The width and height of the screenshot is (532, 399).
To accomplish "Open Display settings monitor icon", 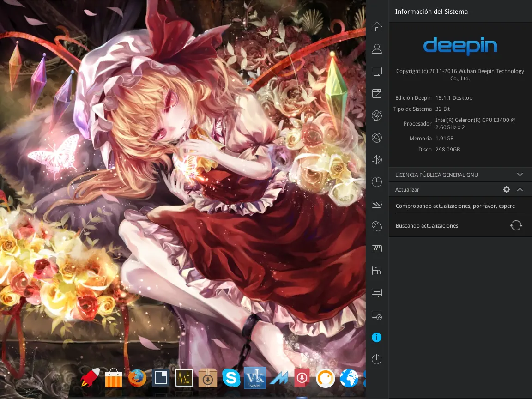I will tap(377, 71).
